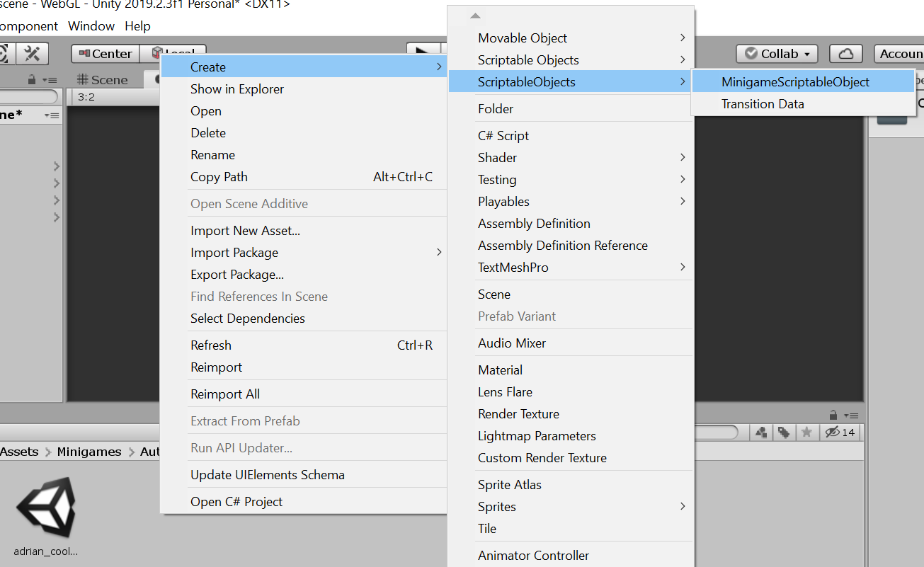The image size is (924, 567).
Task: Expand the Import Package submenu
Action: click(304, 253)
